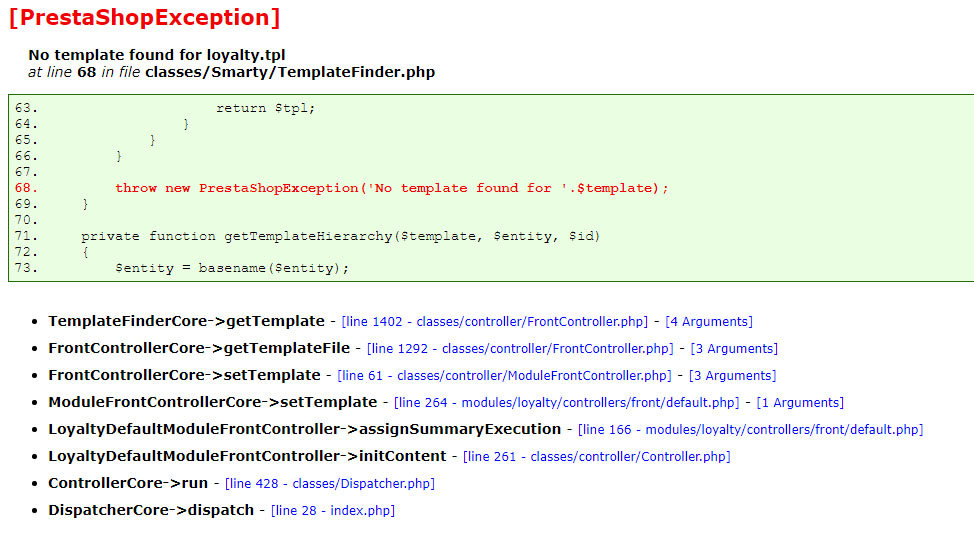Select ModuleFrontControllerCore->setTemplate trace entry
This screenshot has height=559, width=974.
pyautogui.click(x=212, y=402)
